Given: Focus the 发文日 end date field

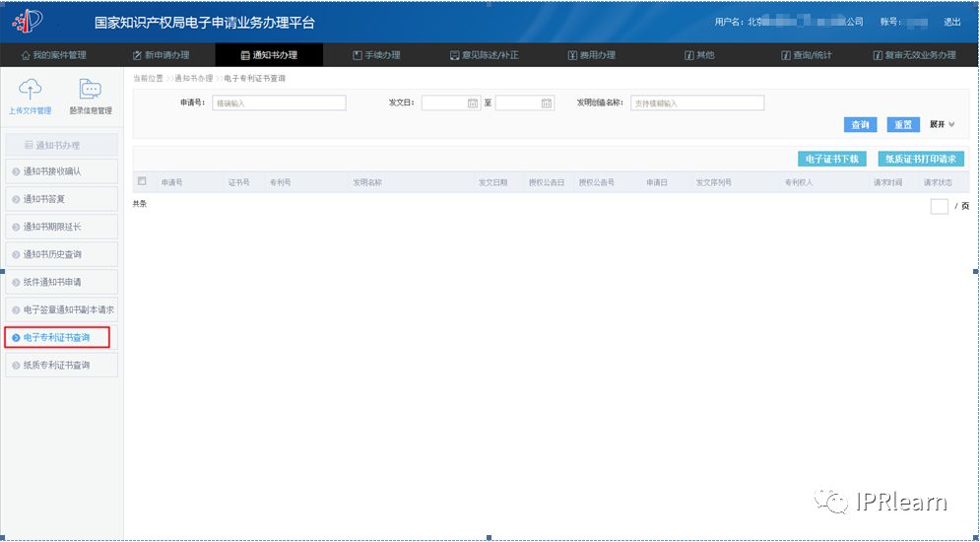Looking at the screenshot, I should click(x=525, y=103).
